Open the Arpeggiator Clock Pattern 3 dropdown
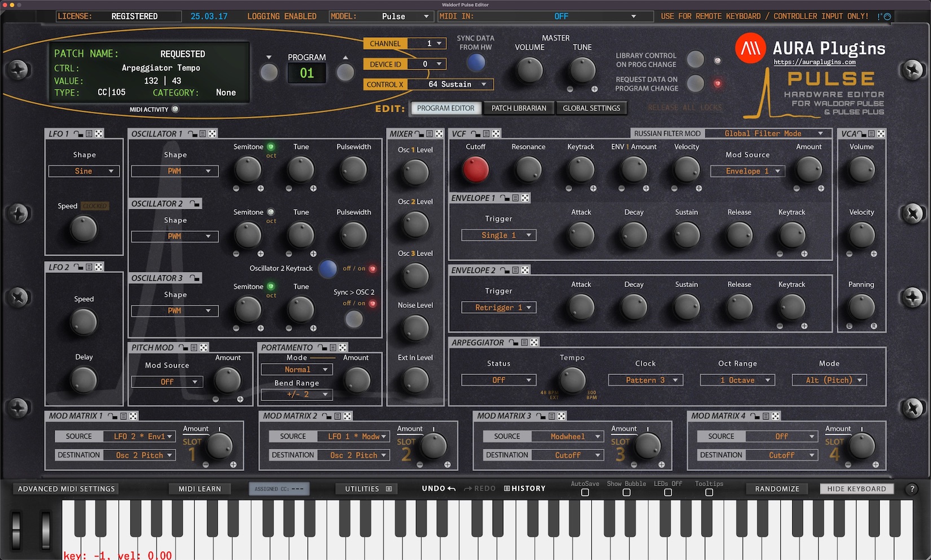Image resolution: width=931 pixels, height=560 pixels. coord(645,380)
